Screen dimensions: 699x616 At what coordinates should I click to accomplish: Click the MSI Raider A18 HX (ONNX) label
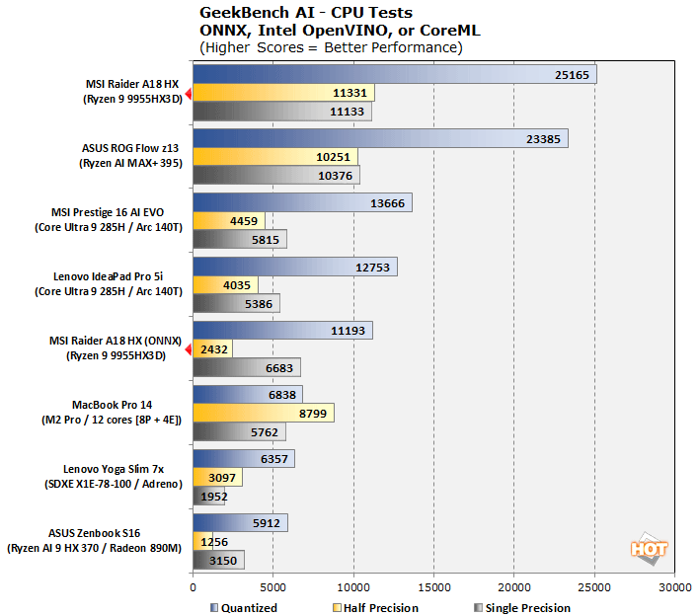(115, 341)
